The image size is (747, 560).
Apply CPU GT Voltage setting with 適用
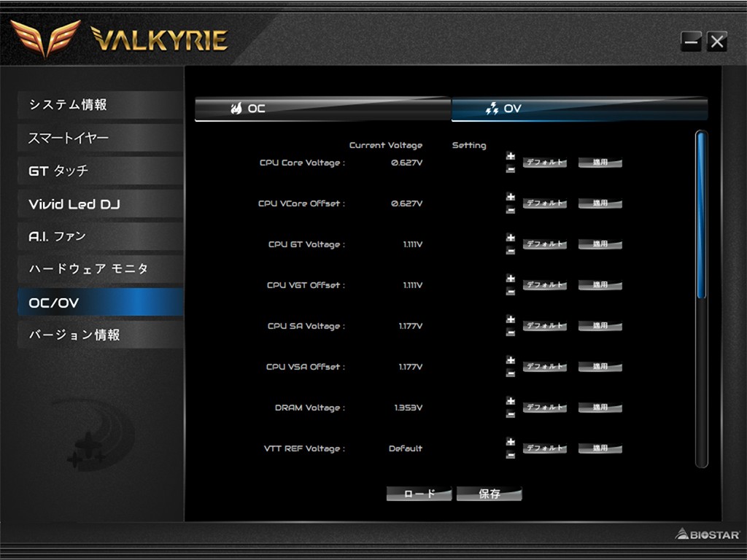(600, 244)
